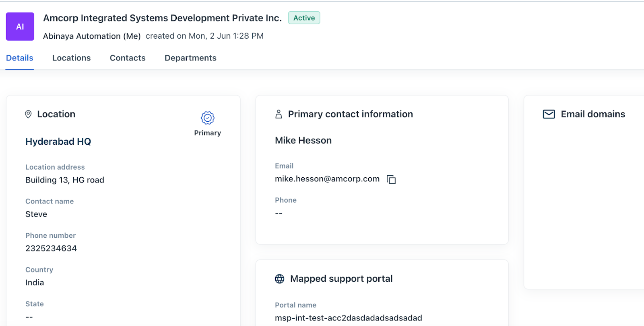The height and width of the screenshot is (326, 644).
Task: Click the Active status badge
Action: pos(304,18)
